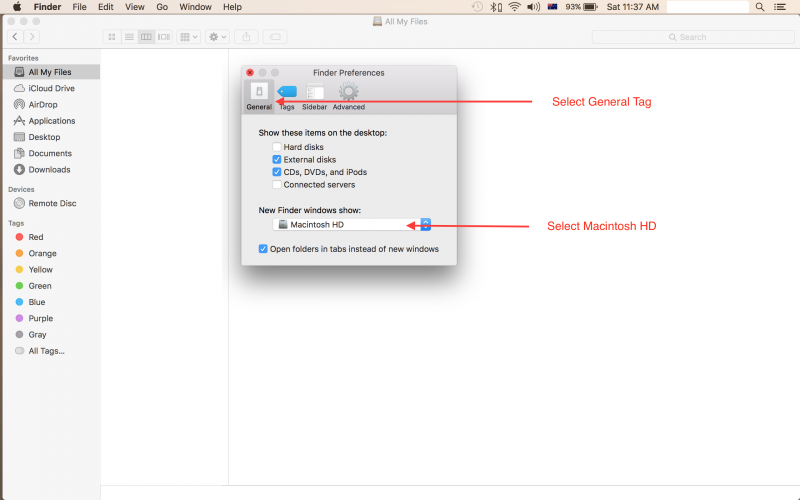This screenshot has height=500, width=800.
Task: Open the File menu
Action: (x=79, y=7)
